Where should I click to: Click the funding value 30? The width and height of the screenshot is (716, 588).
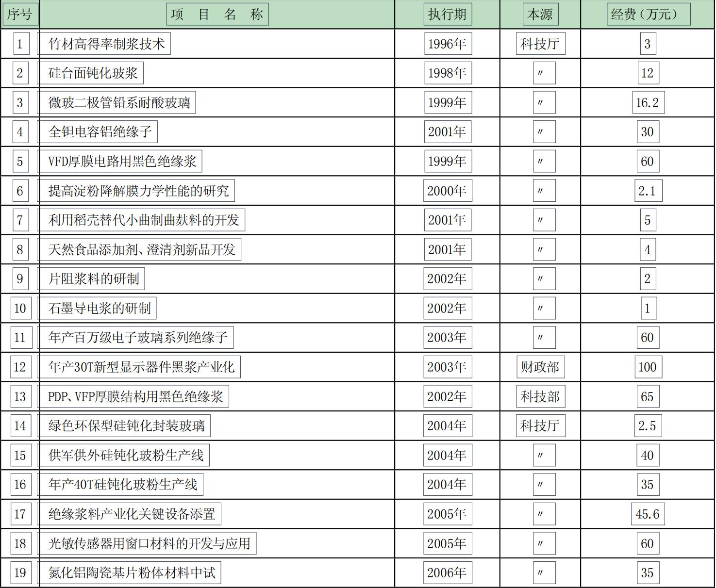[648, 132]
